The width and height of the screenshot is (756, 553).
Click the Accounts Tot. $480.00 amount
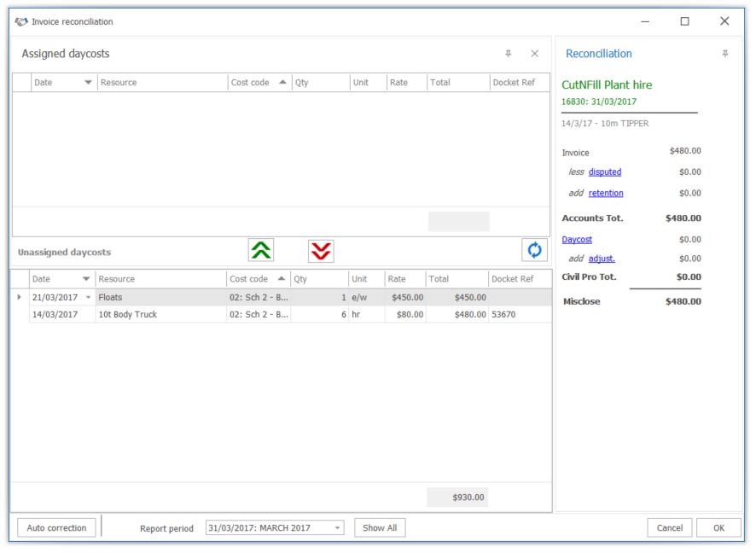point(683,218)
